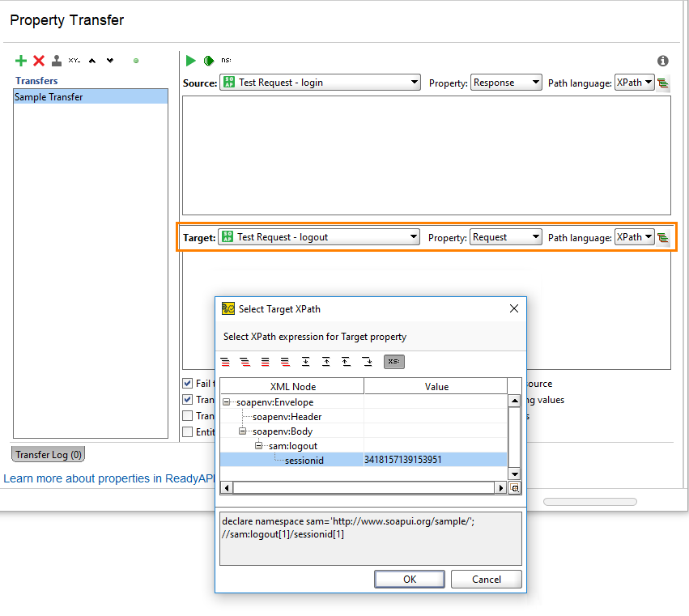Image resolution: width=689 pixels, height=616 pixels.
Task: Open XPath selector icon beside Target path language
Action: tap(663, 238)
